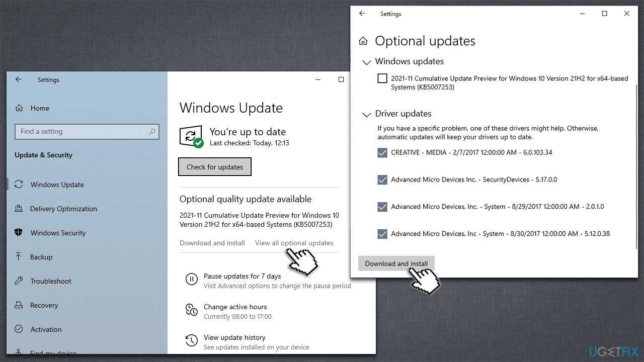Click "You're up to date" status text
Screen dimensions: 644x362
[248, 132]
